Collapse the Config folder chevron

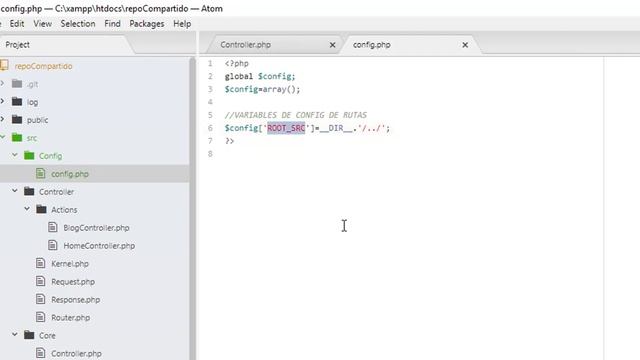pyautogui.click(x=15, y=155)
